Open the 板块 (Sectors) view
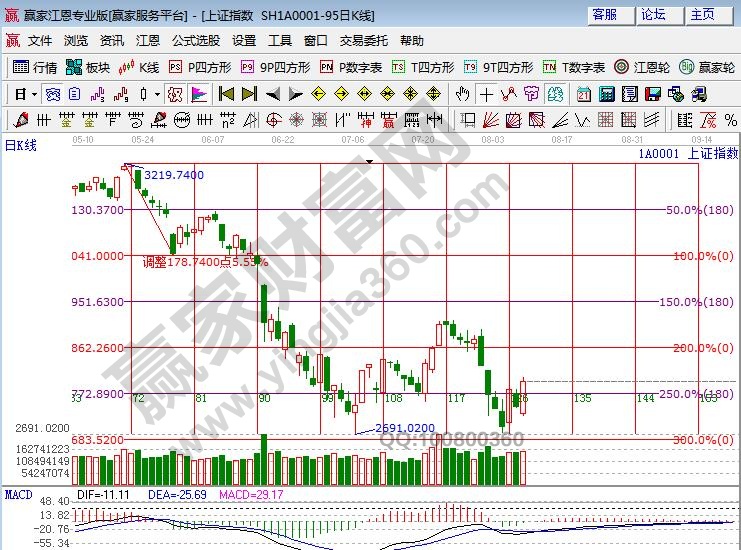The image size is (741, 550). click(x=88, y=67)
